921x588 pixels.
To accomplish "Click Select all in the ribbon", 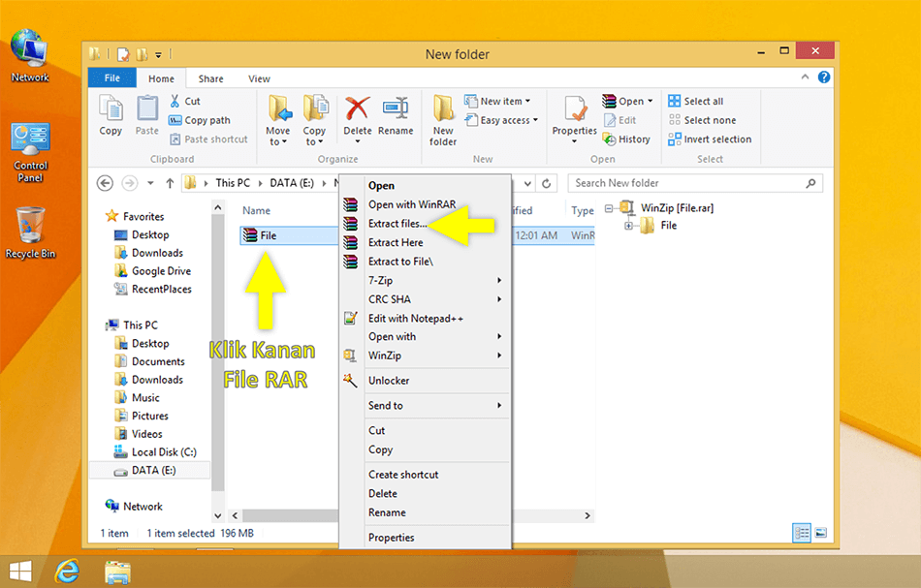I will [702, 100].
